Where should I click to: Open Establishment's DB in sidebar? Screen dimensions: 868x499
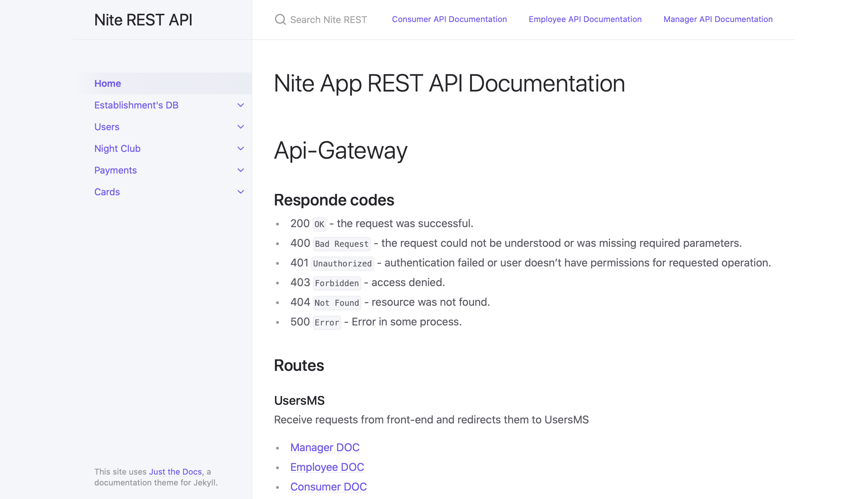click(x=136, y=105)
